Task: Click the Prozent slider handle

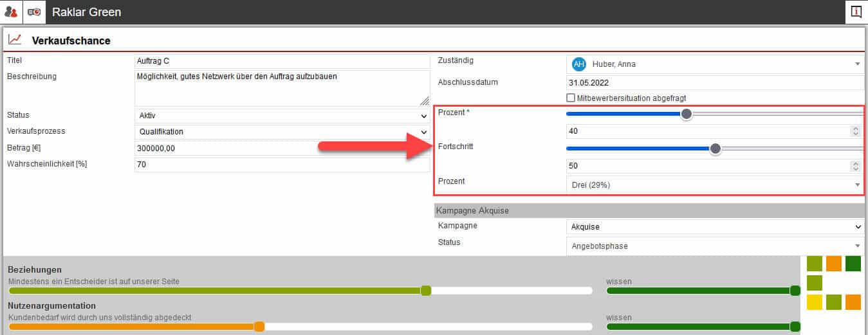Action: (x=687, y=114)
